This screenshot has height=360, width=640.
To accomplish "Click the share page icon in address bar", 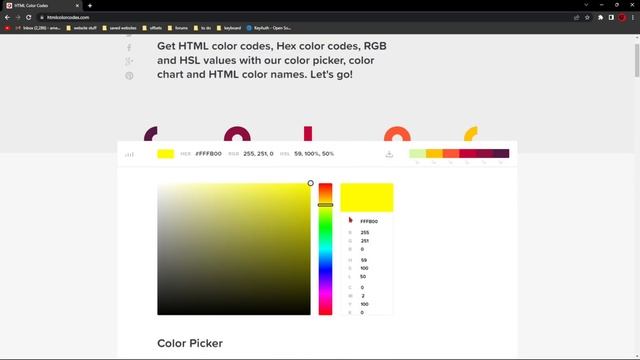I will [576, 18].
